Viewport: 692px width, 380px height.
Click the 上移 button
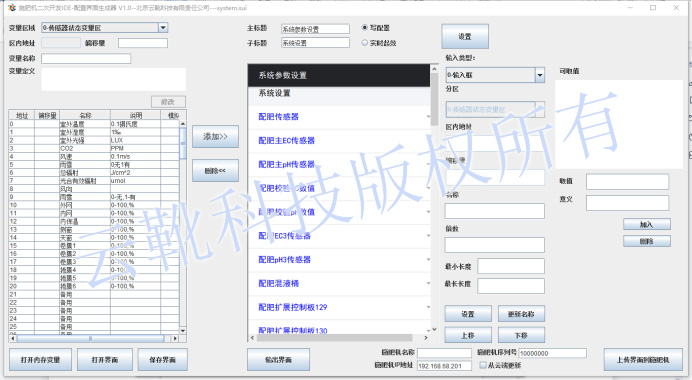click(468, 335)
